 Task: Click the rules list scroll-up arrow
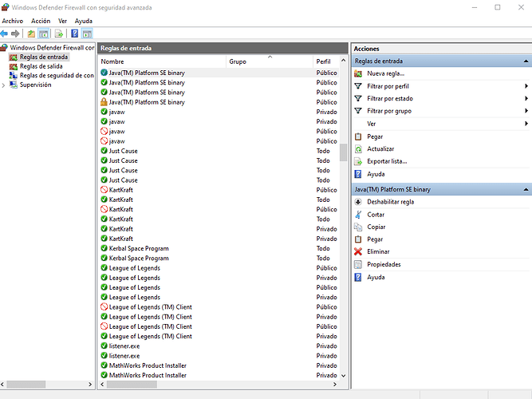tap(343, 61)
